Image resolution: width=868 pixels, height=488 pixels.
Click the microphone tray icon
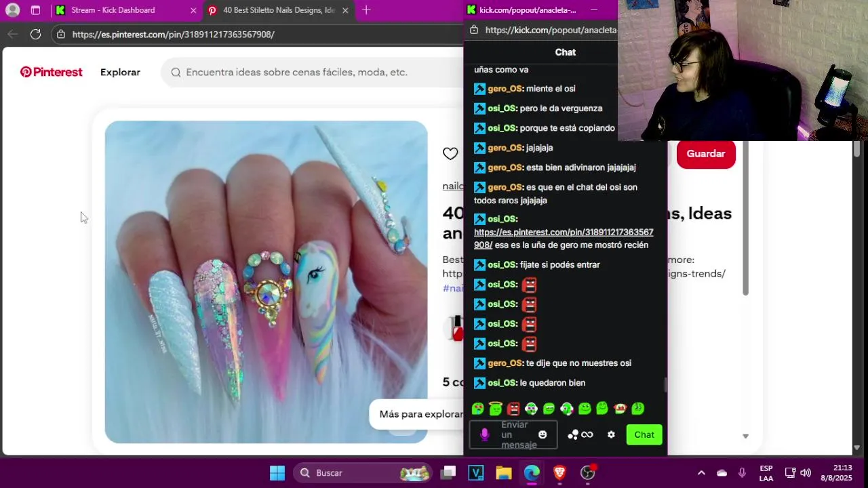[742, 473]
